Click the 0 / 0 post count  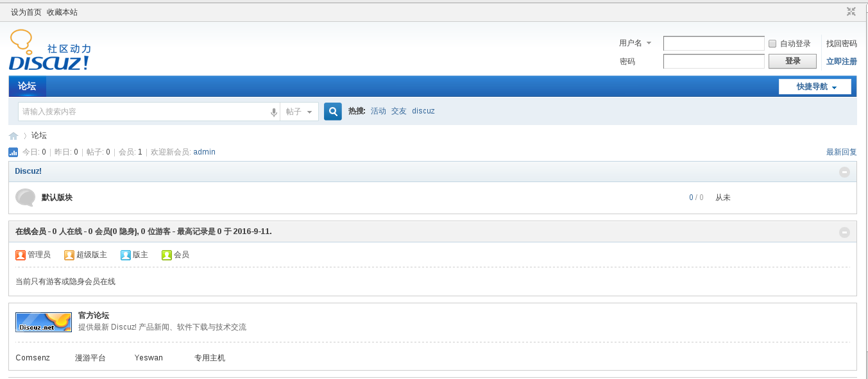[696, 198]
